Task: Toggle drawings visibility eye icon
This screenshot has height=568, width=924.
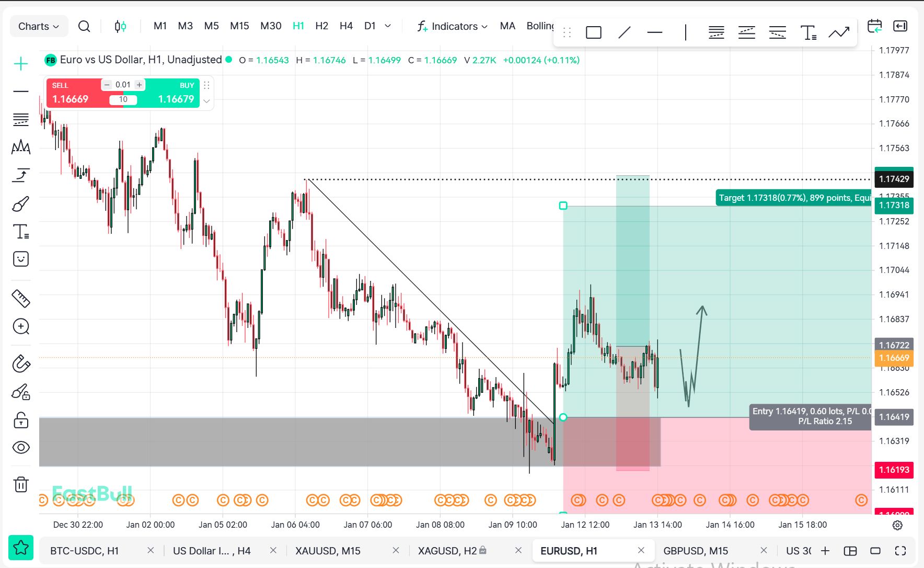Action: click(x=21, y=447)
